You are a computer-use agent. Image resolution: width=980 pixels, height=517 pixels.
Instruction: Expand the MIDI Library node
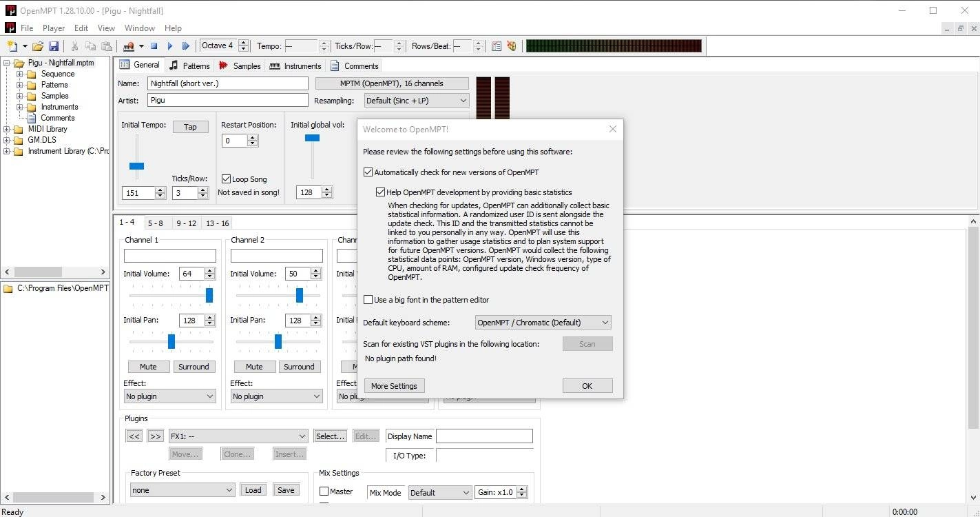(x=7, y=129)
